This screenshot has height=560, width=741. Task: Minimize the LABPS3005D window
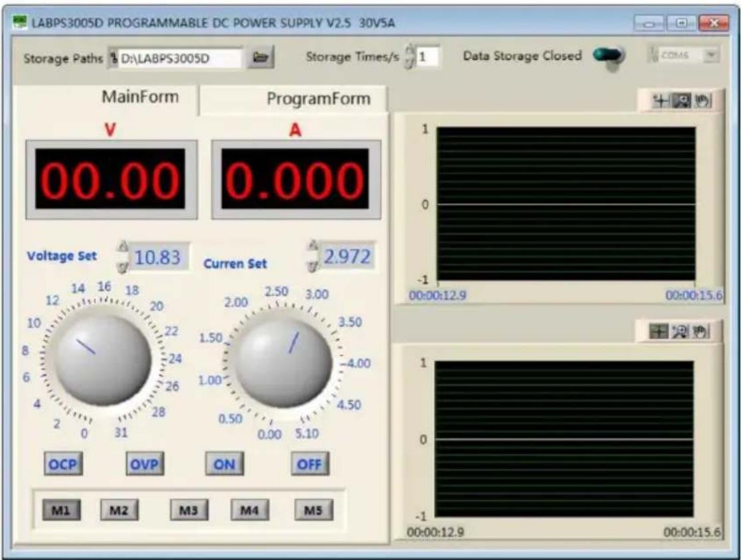tap(649, 23)
